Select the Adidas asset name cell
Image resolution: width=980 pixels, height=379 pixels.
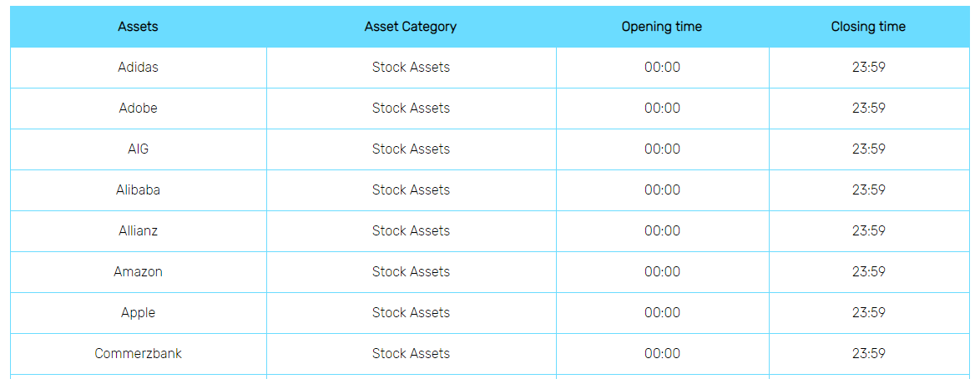138,68
